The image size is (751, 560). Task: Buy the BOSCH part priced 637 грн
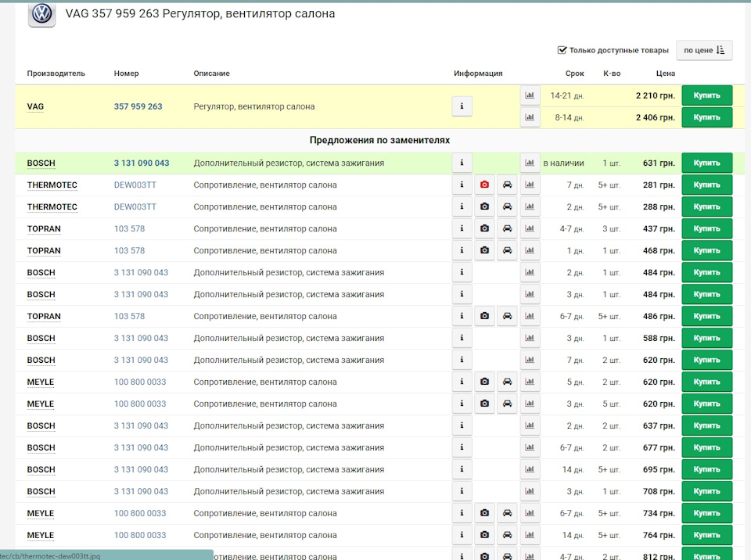click(x=707, y=426)
